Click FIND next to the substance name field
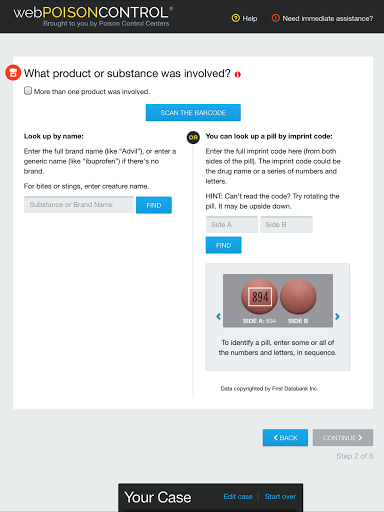Screen dimensions: 384x512 point(154,205)
